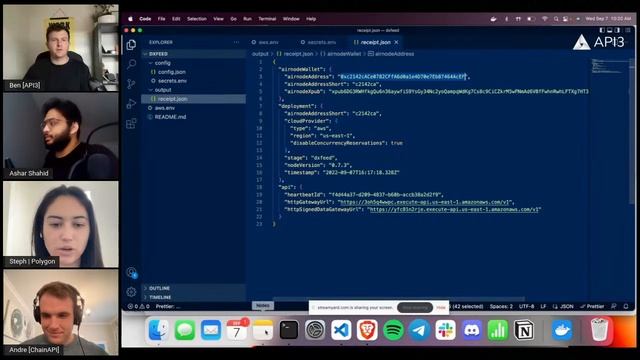
Task: Open Telegram from the dock
Action: (x=419, y=330)
